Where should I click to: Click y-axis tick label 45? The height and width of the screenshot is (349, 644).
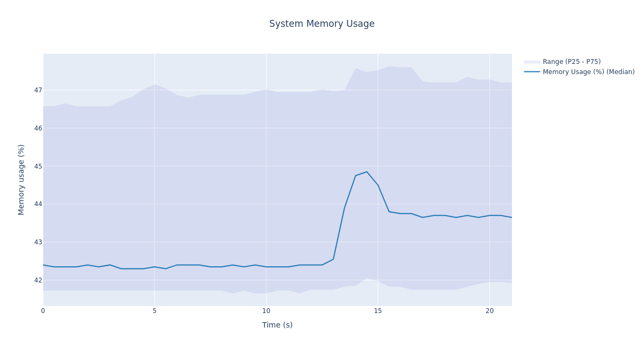(x=37, y=166)
